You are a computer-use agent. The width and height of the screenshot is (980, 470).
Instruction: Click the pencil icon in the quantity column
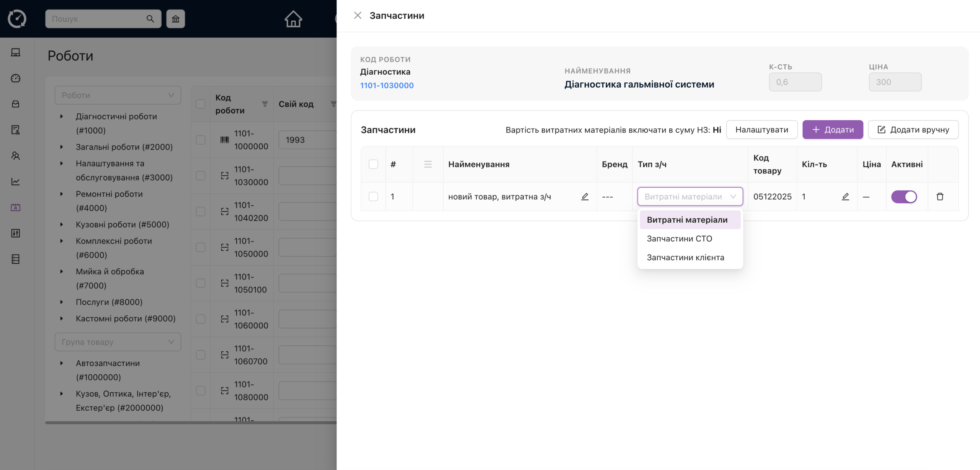(845, 196)
